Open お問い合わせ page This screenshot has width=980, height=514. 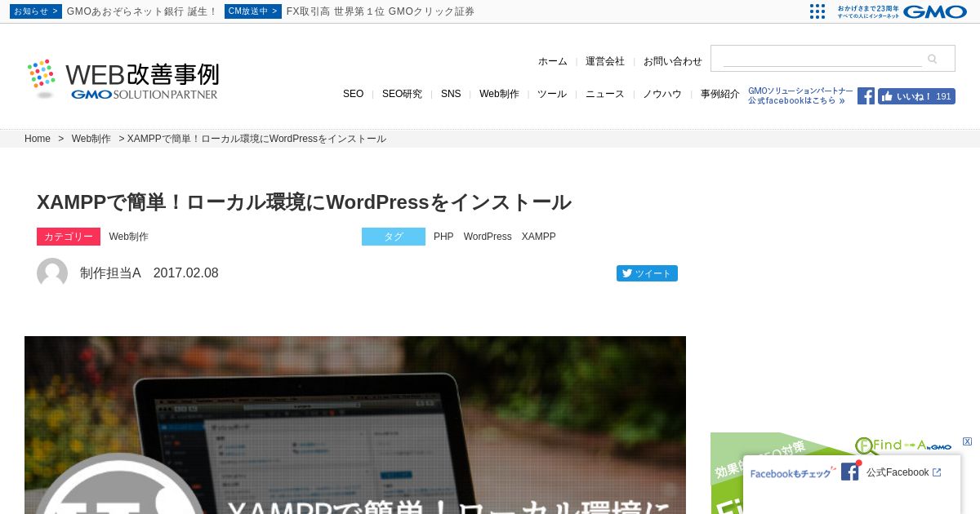[x=673, y=61]
